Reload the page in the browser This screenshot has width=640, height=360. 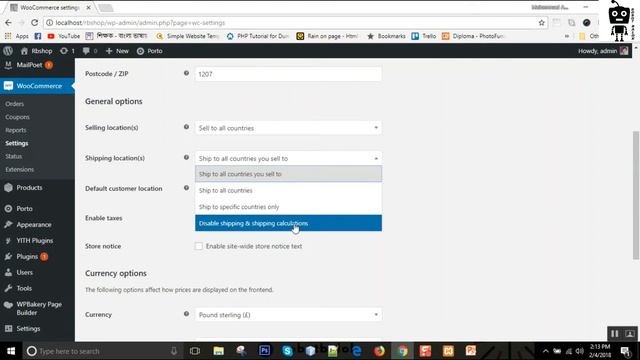click(x=35, y=23)
